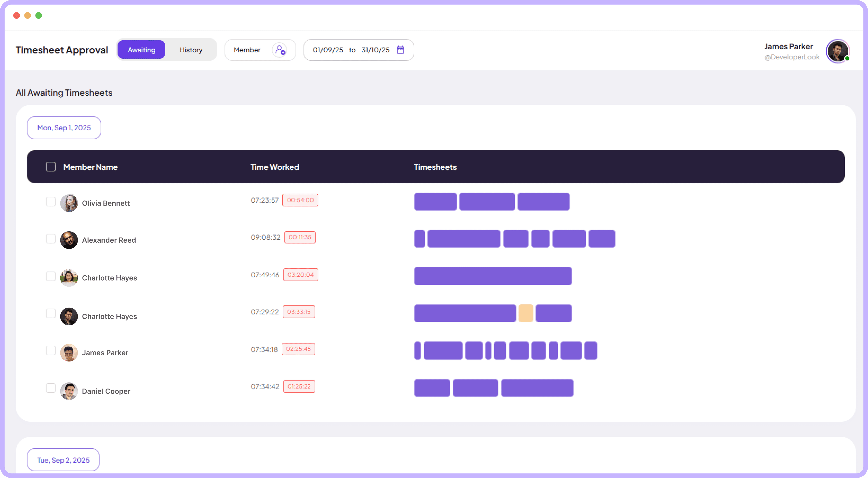This screenshot has height=478, width=868.
Task: Click Olivia Bennett's 00:54:00 idle time badge
Action: pyautogui.click(x=300, y=200)
